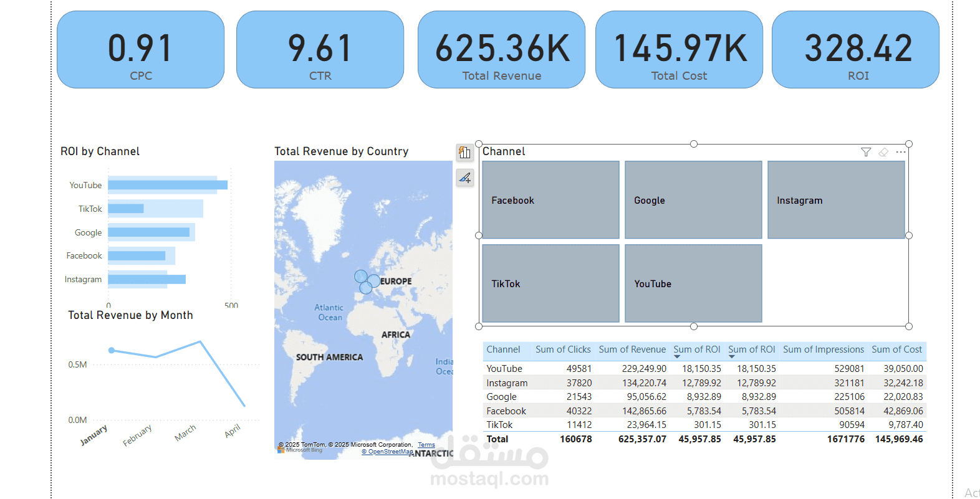Click the 625,357.07 total revenue cell

point(642,439)
